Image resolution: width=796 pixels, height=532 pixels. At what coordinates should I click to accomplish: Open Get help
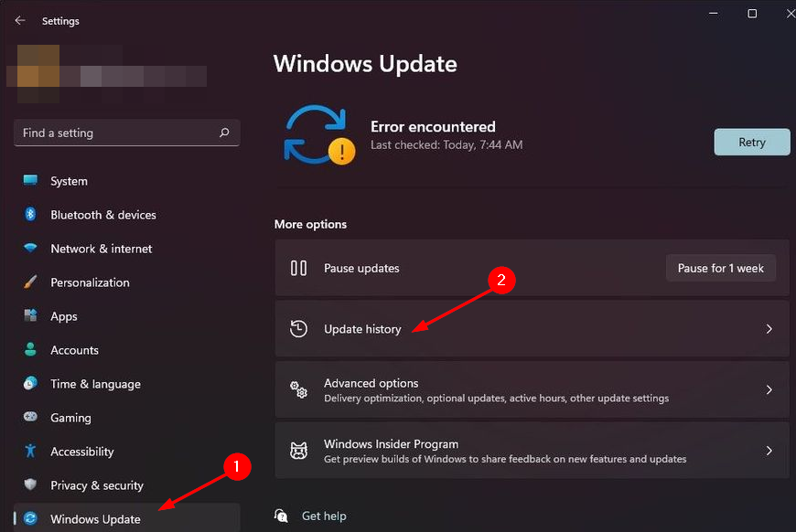[x=325, y=516]
